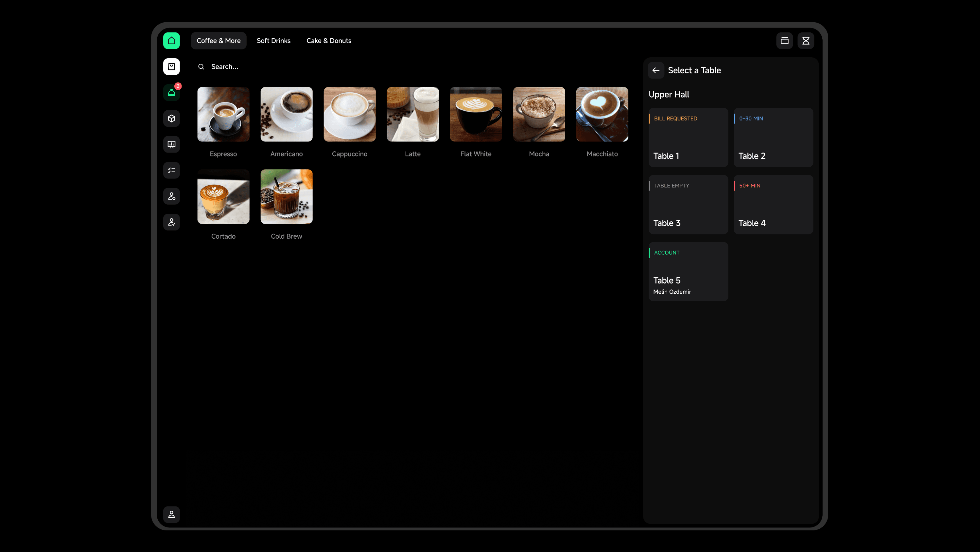Select Table 1 with bill requested
Screen dimensions: 980x552
pos(688,138)
